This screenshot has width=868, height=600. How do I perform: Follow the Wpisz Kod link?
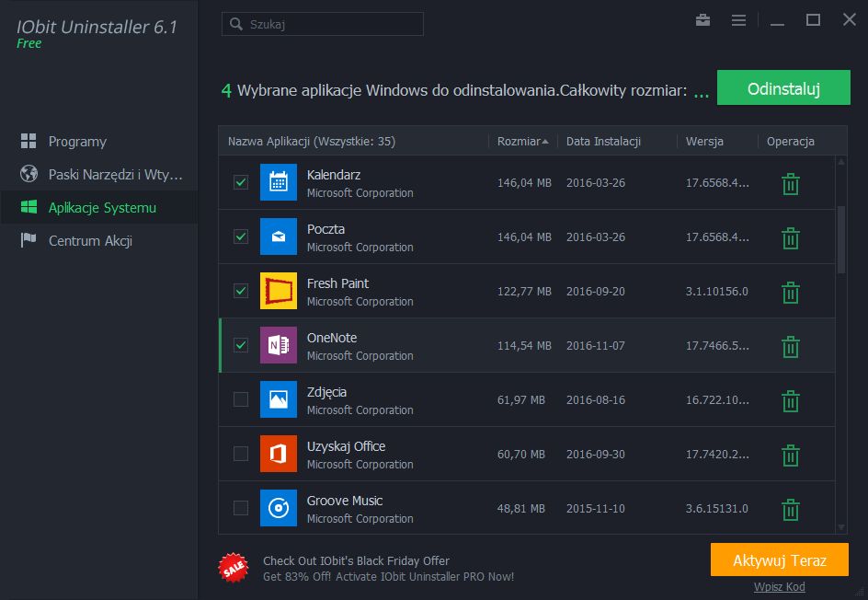780,587
